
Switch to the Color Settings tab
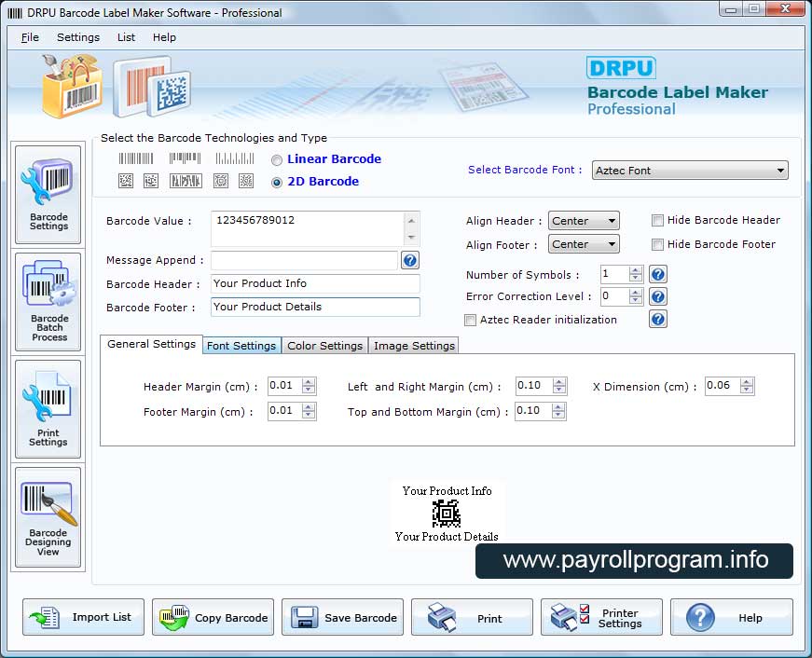click(x=325, y=345)
